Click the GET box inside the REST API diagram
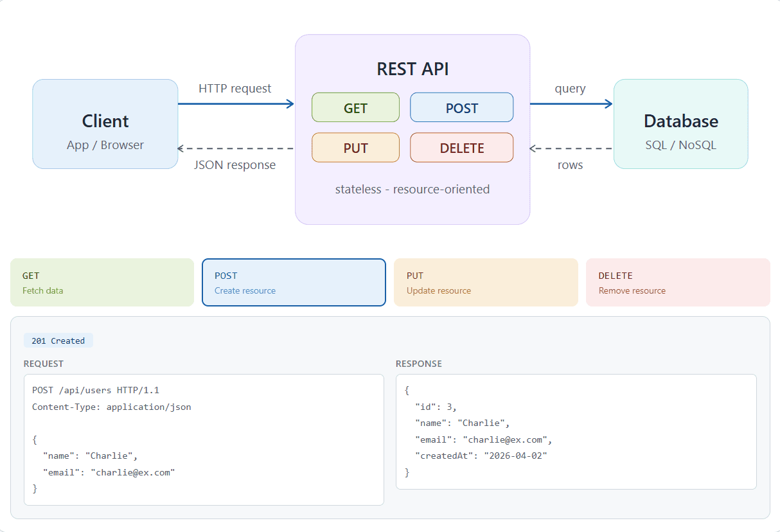Image resolution: width=780 pixels, height=532 pixels. click(x=355, y=107)
